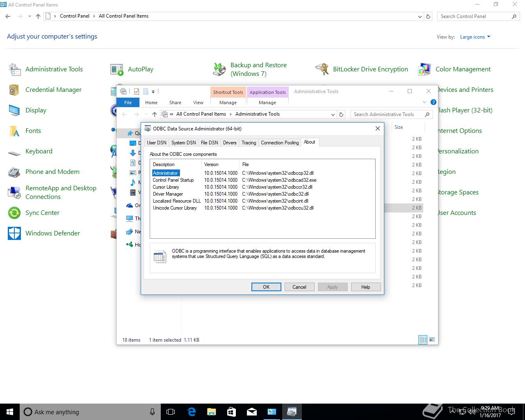Open Sync Center
This screenshot has width=525, height=420.
42,213
